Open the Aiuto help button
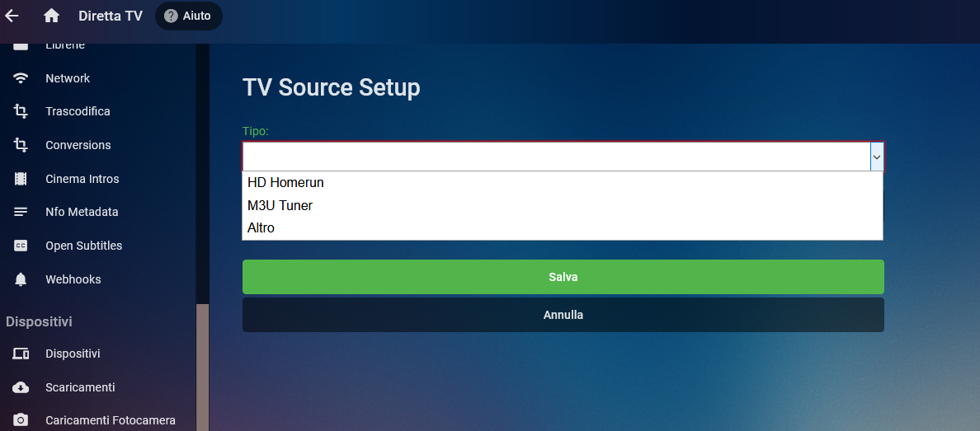980x431 pixels. pyautogui.click(x=188, y=16)
